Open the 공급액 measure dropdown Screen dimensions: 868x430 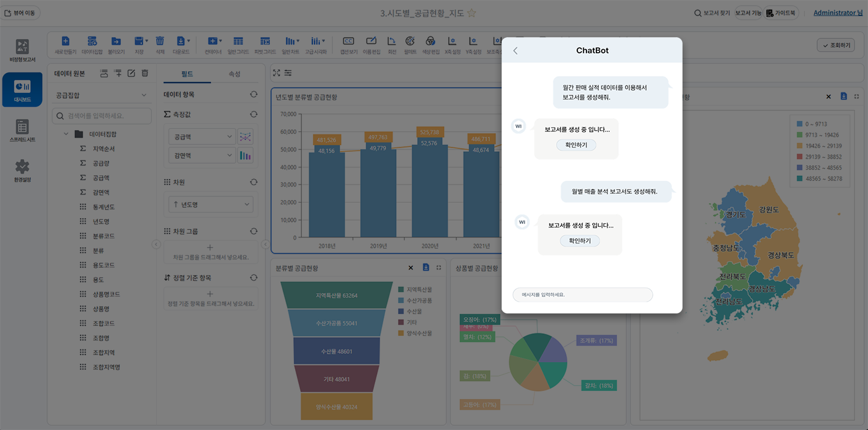pos(202,136)
